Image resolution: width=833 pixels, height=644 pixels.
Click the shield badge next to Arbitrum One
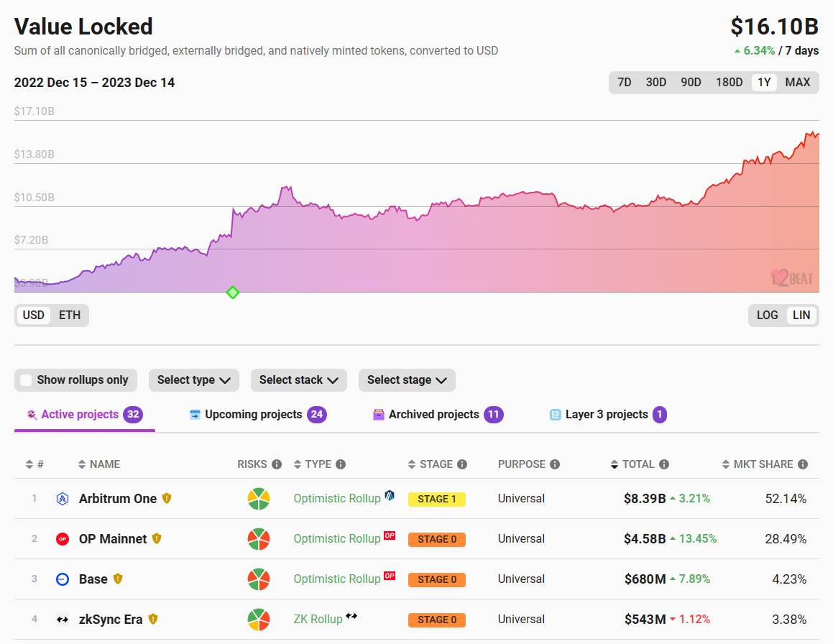[x=167, y=498]
